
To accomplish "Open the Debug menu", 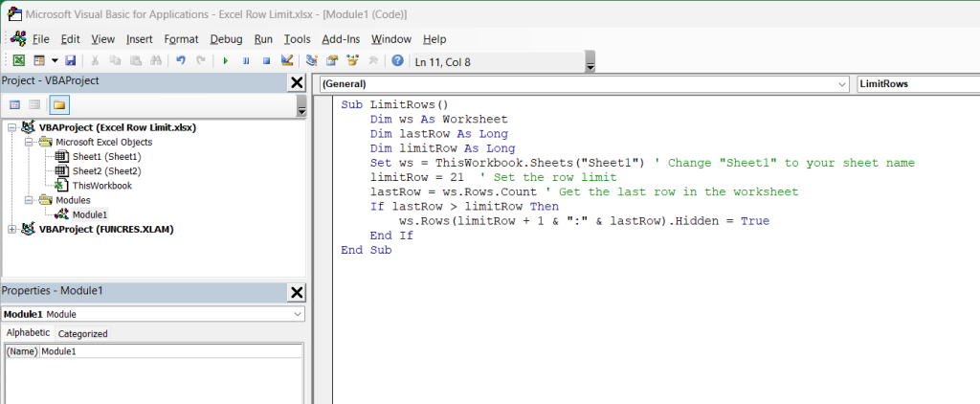I will [226, 39].
